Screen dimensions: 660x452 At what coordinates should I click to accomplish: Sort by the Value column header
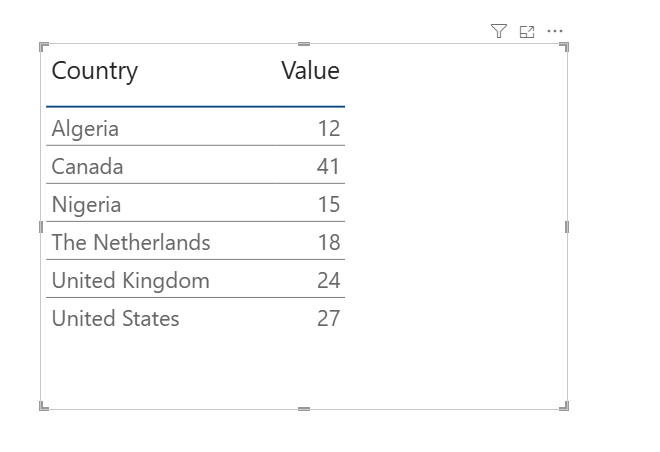coord(310,71)
